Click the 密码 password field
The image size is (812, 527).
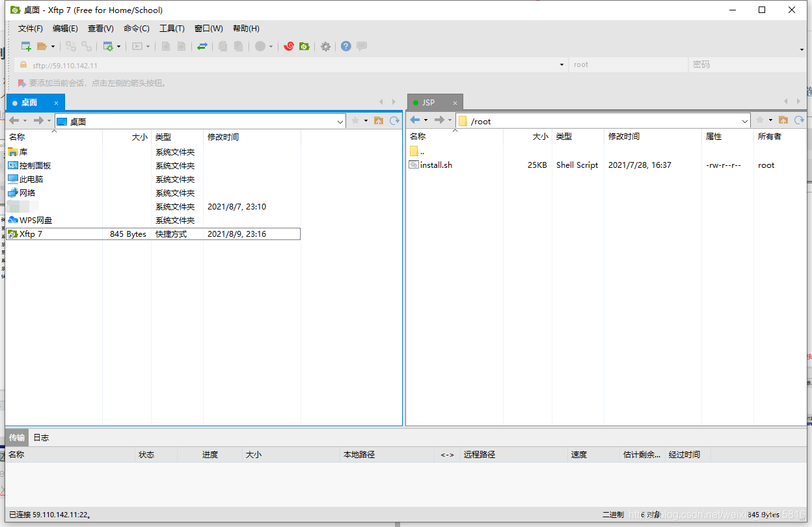(747, 65)
